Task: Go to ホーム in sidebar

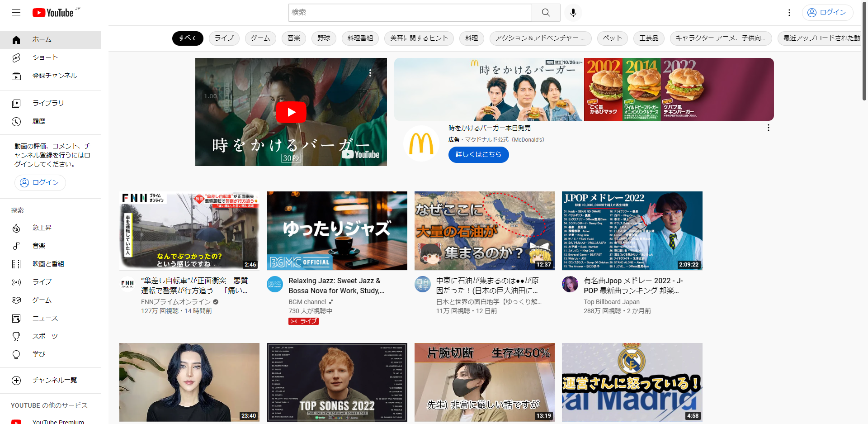Action: [51, 40]
